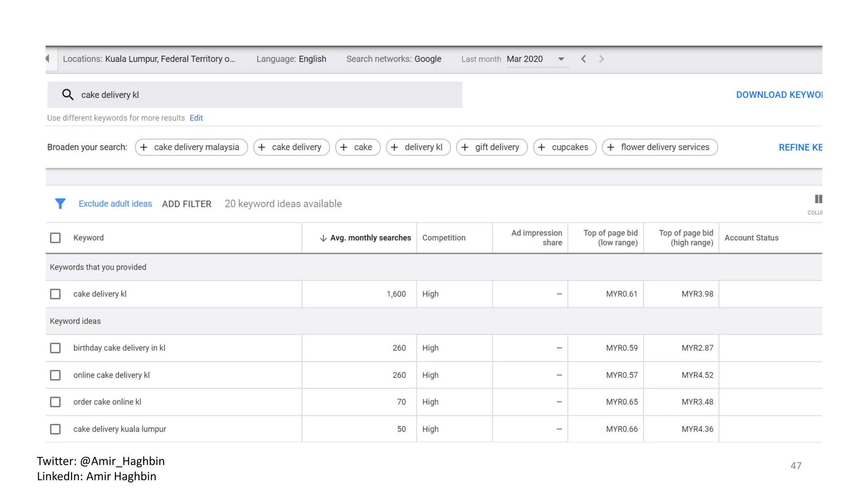Open the Mar 2020 date dropdown
This screenshot has height=488, width=868.
pyautogui.click(x=536, y=59)
